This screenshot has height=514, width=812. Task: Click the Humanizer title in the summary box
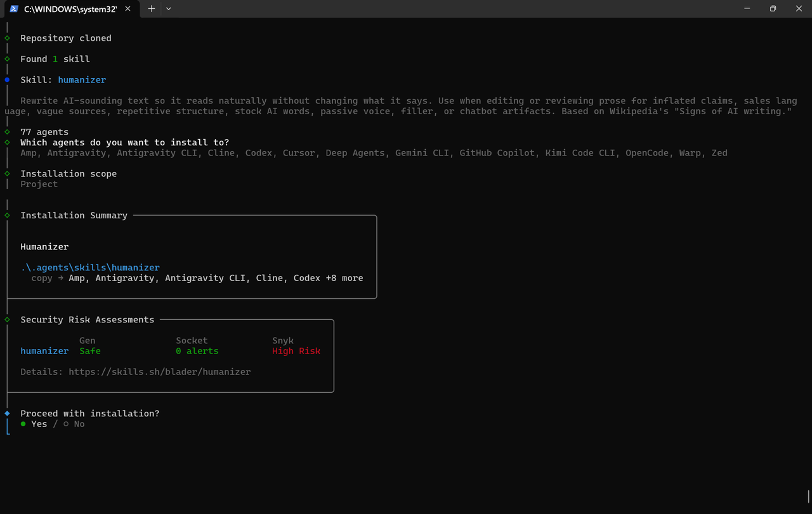pos(44,247)
